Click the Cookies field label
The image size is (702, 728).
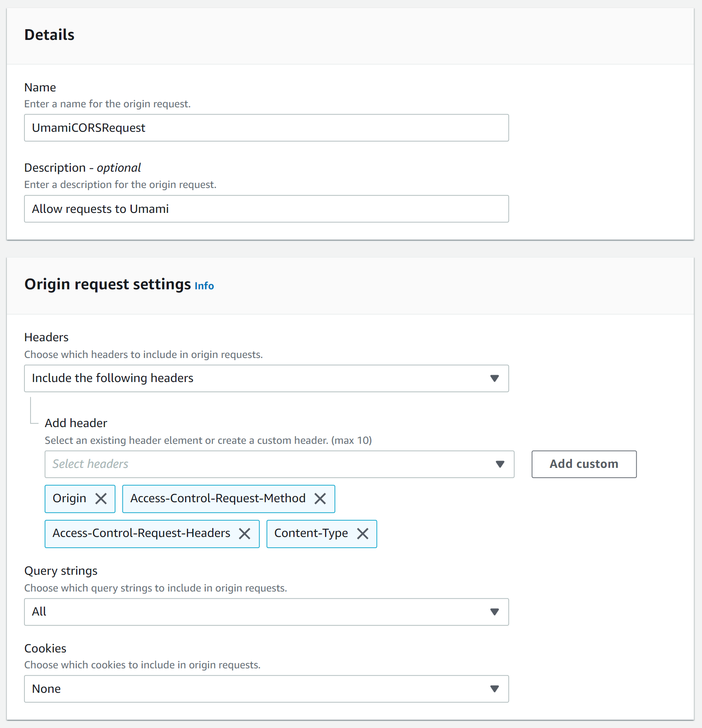(x=45, y=648)
